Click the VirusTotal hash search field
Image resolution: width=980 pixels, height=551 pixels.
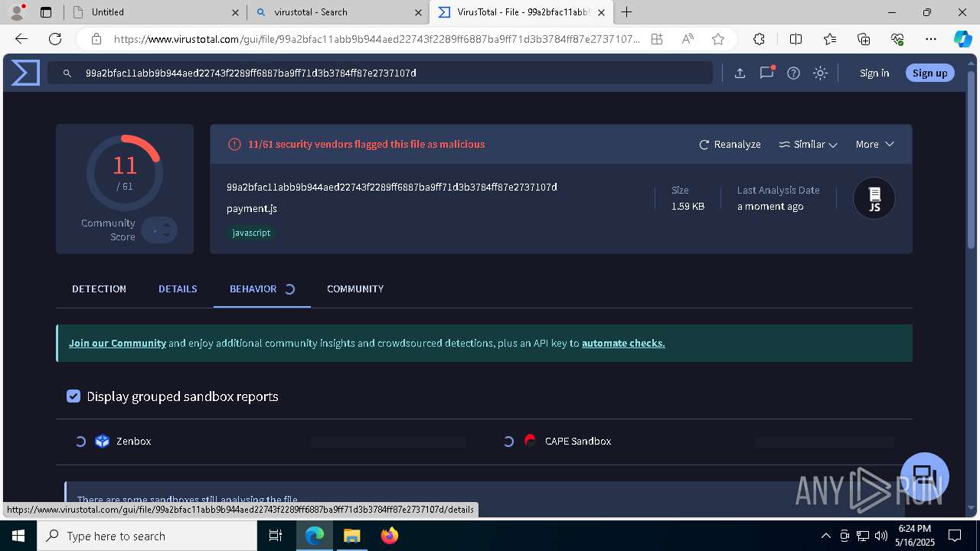point(380,73)
